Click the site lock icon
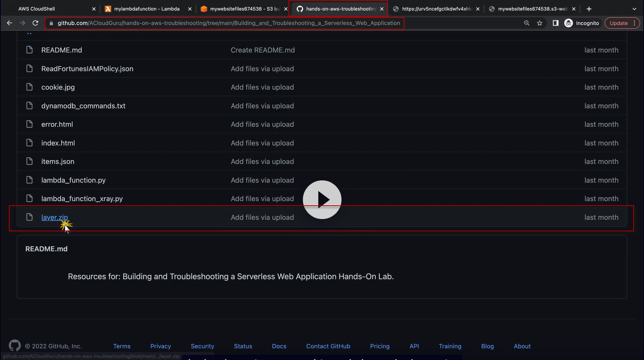644x360 pixels. coord(51,23)
